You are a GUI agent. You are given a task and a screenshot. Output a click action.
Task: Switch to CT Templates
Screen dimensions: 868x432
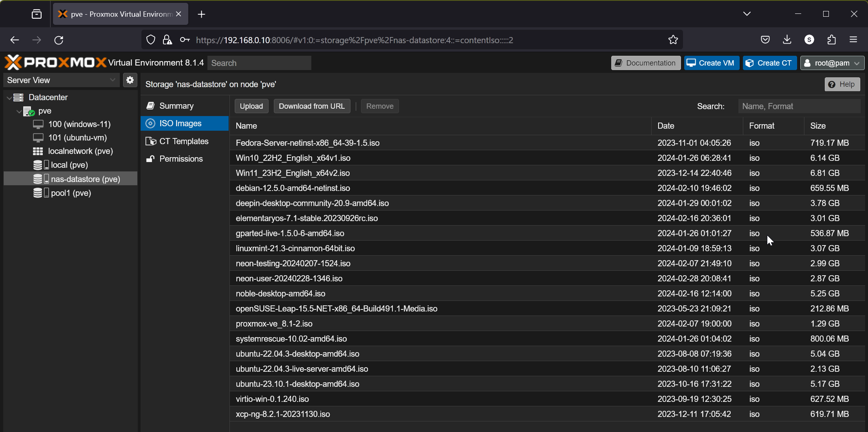[x=185, y=141]
